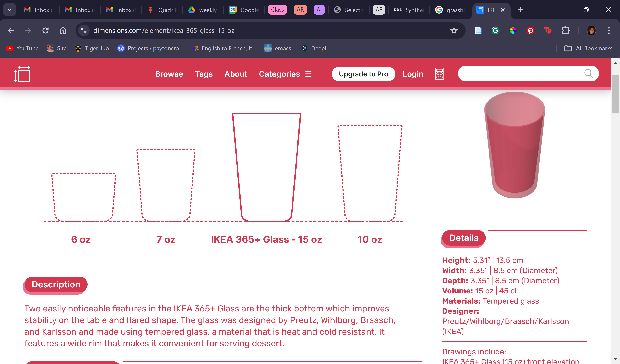Drag the vertical scrollbar downward

click(616, 100)
